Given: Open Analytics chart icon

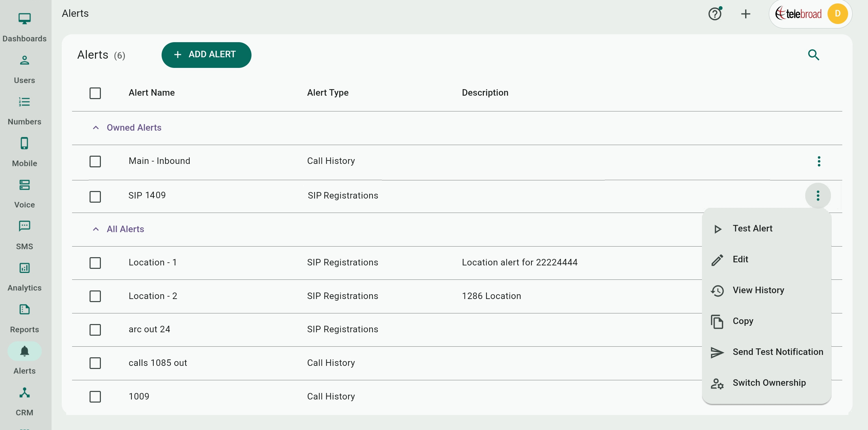Looking at the screenshot, I should coord(24,268).
